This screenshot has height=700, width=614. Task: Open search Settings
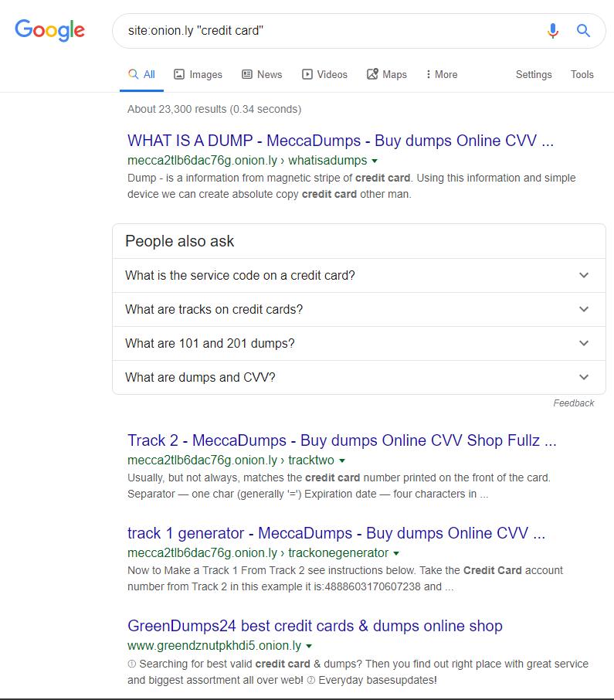coord(534,74)
